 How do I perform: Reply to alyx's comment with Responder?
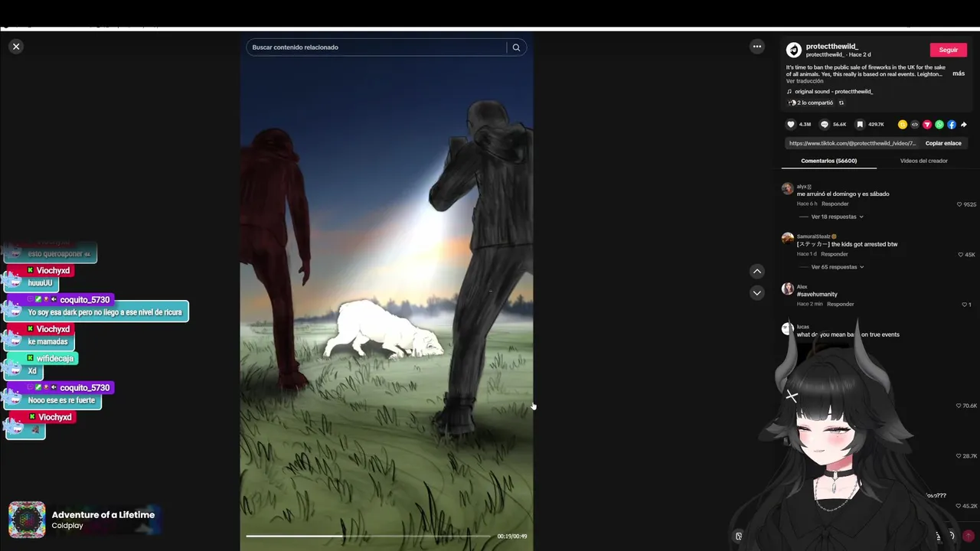pyautogui.click(x=835, y=204)
